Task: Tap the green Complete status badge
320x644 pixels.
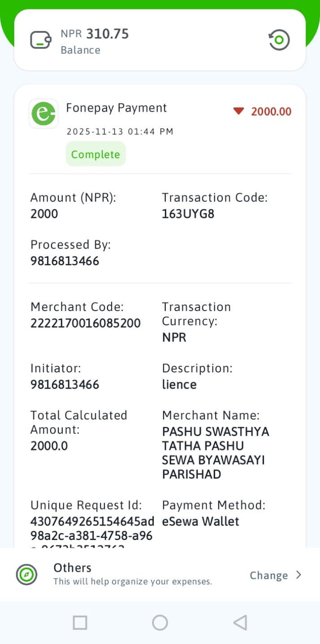Action: [96, 154]
